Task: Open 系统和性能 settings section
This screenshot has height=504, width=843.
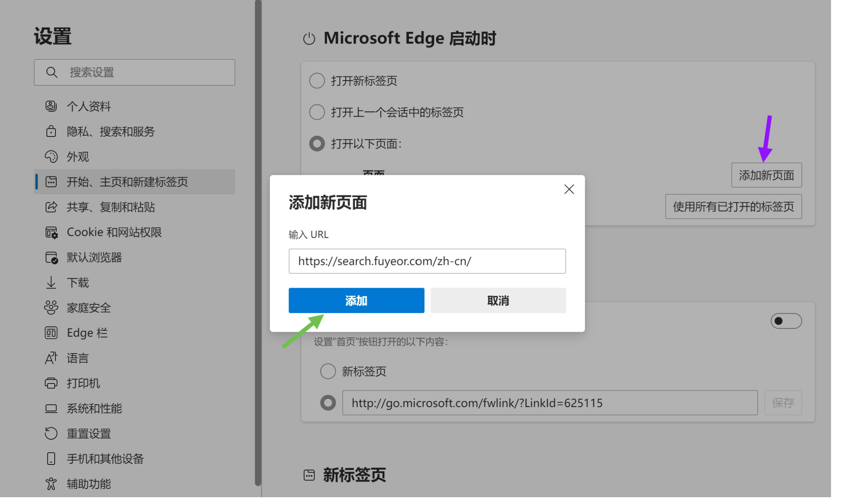Action: (94, 408)
